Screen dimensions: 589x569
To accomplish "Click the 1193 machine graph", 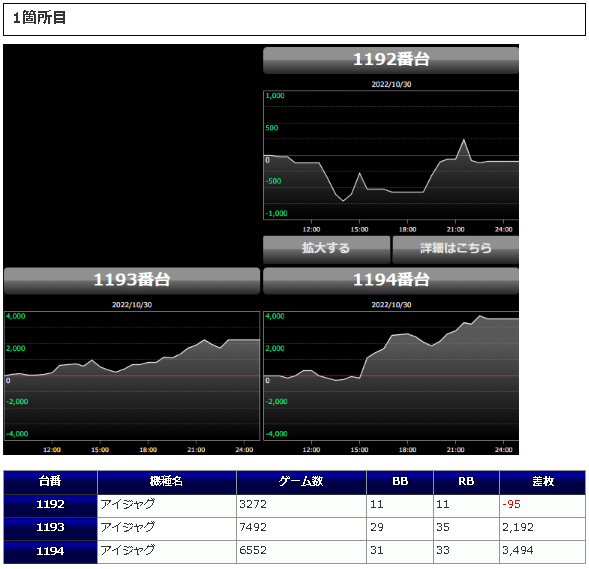I will click(132, 376).
